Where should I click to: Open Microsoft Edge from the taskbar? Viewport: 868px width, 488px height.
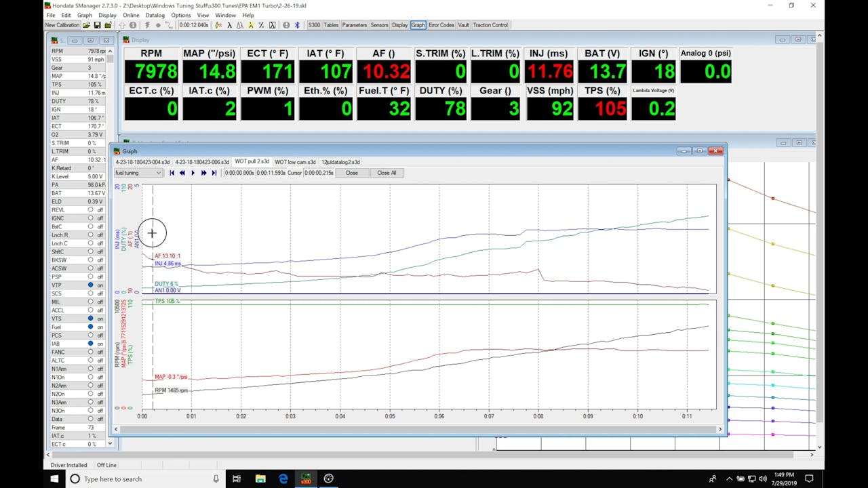coord(283,479)
